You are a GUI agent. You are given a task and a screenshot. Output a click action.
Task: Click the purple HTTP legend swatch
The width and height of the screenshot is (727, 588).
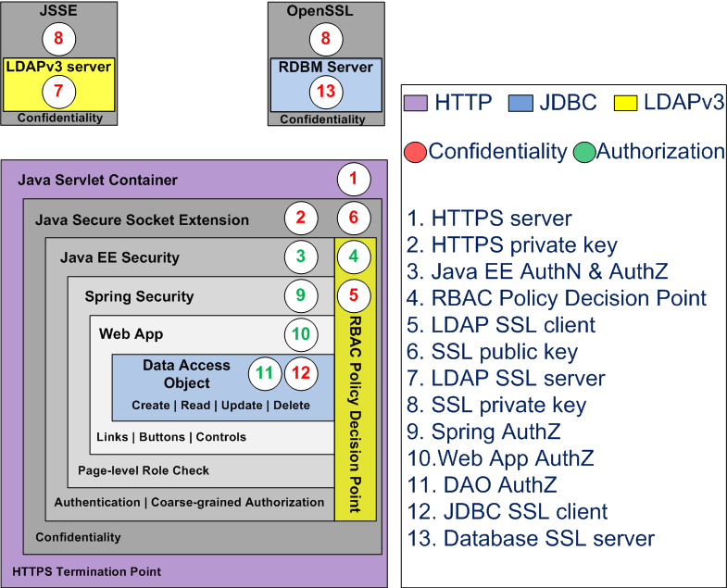[x=417, y=102]
